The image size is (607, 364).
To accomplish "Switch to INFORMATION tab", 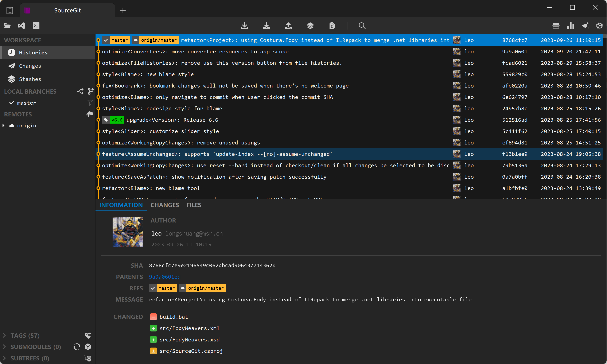I will [x=121, y=205].
